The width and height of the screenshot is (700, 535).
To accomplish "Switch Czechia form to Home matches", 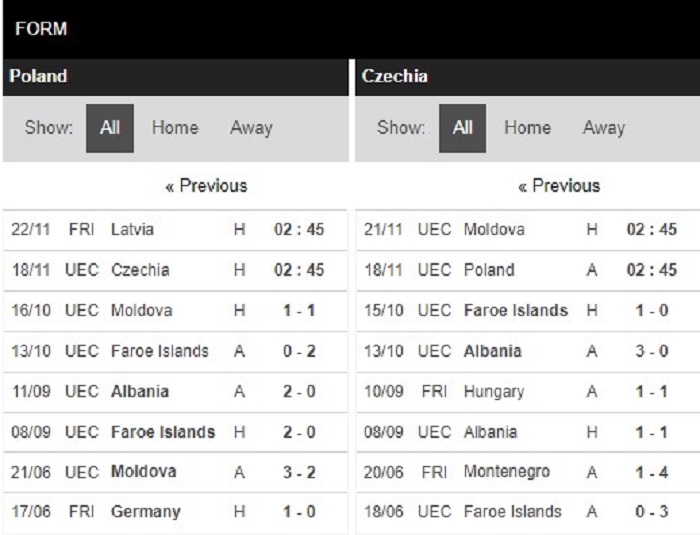I will pyautogui.click(x=528, y=128).
